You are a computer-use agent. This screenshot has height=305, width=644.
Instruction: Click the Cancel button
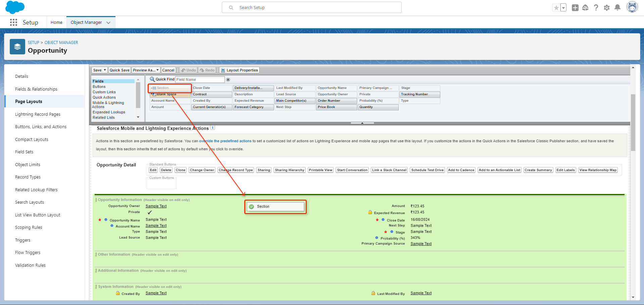168,70
